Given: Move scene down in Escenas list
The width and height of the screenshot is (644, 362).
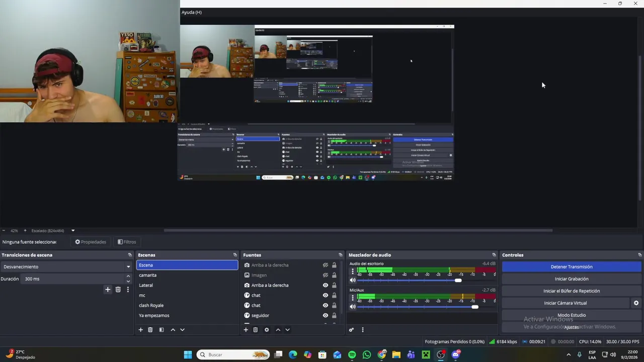Looking at the screenshot, I should coord(182,330).
